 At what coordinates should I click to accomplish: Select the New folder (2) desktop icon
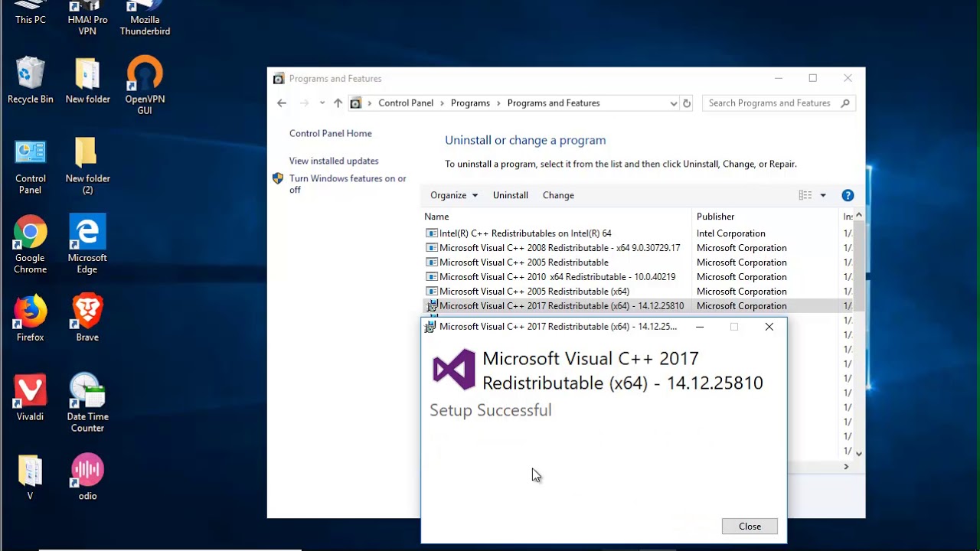(x=87, y=166)
